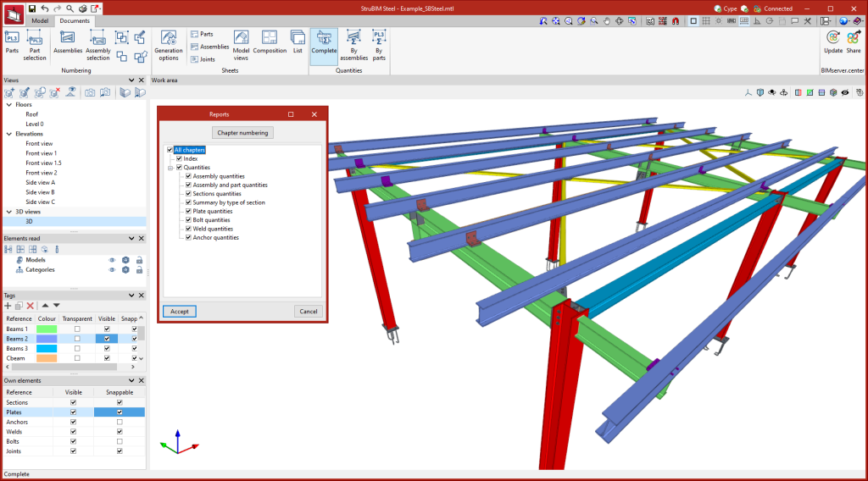
Task: Collapse the Tags panel chevron
Action: click(x=131, y=295)
